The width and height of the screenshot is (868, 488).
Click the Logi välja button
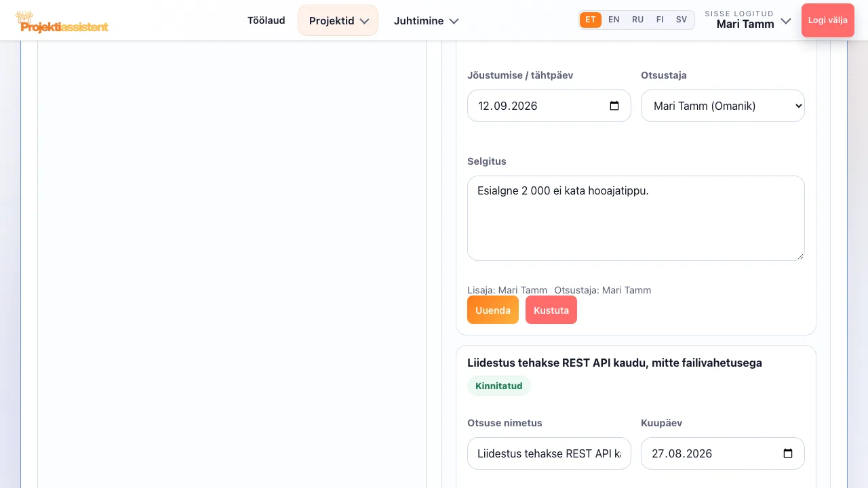(828, 20)
